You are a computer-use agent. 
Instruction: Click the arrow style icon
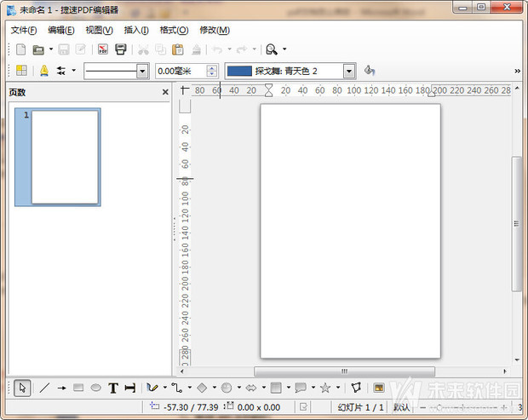coord(61,71)
